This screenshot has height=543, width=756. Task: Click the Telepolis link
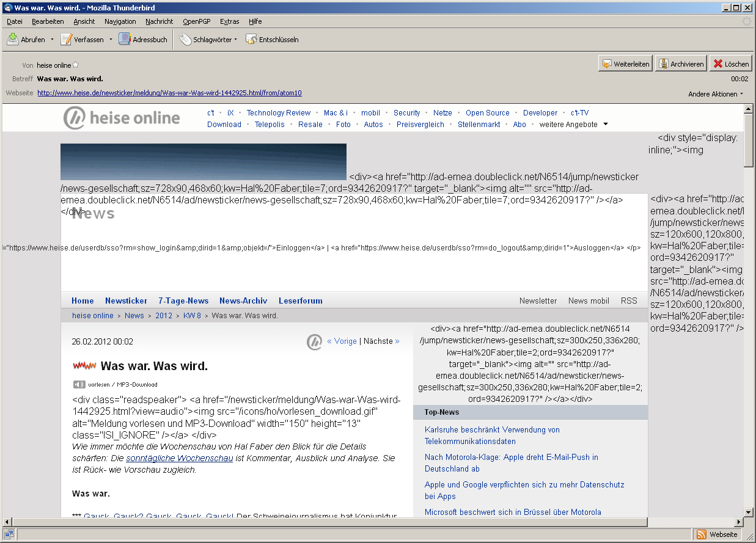pyautogui.click(x=270, y=124)
